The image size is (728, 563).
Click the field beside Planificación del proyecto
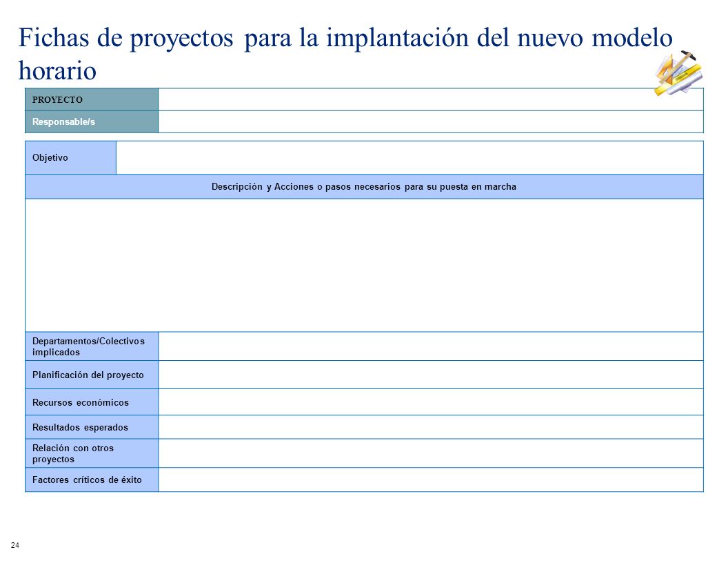[431, 375]
